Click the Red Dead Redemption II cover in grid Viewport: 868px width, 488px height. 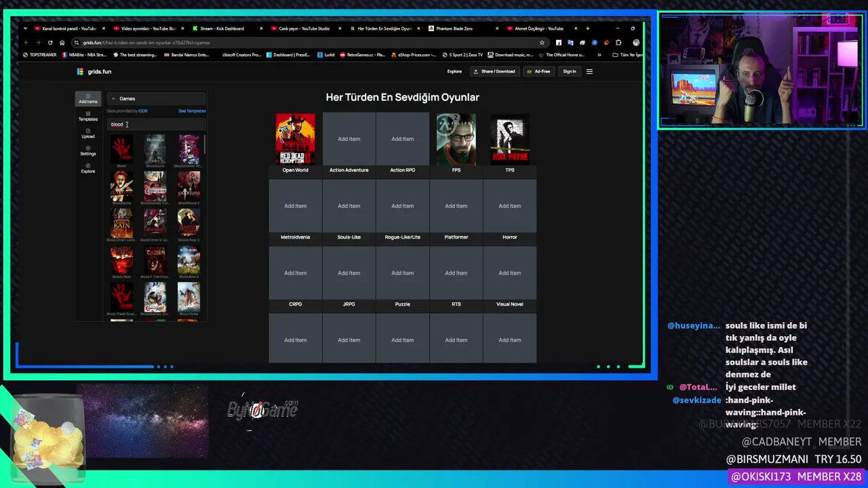(x=295, y=139)
